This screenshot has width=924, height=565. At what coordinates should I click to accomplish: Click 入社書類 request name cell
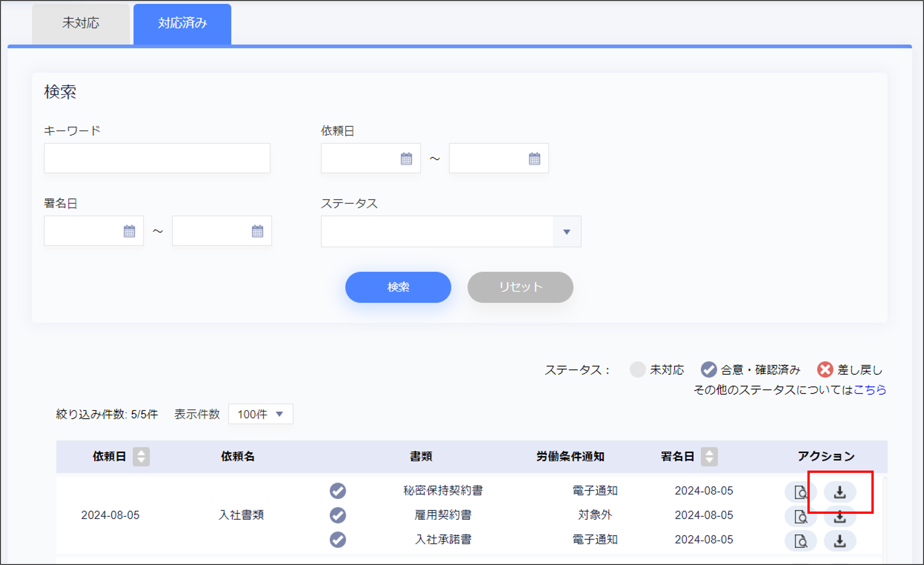point(241,515)
